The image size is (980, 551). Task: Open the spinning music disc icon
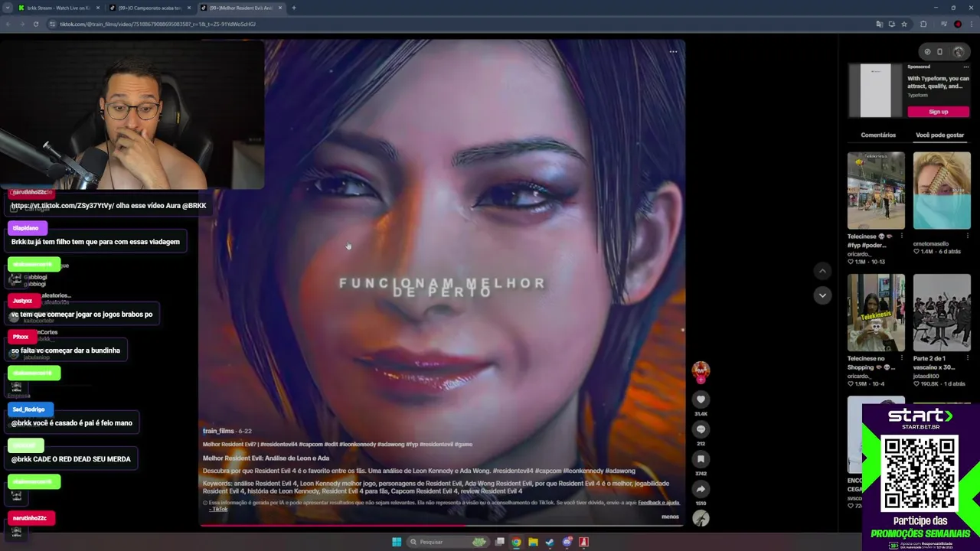[x=701, y=518]
